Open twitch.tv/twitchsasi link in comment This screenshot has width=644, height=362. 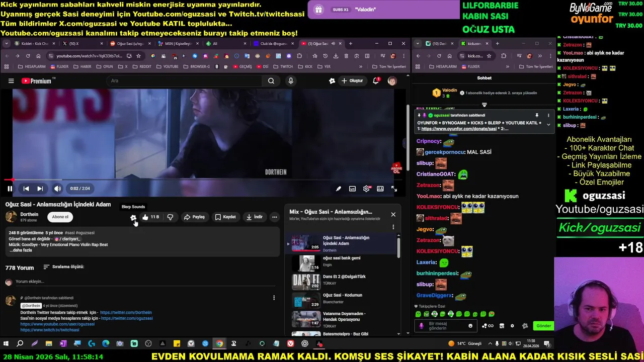point(50,330)
